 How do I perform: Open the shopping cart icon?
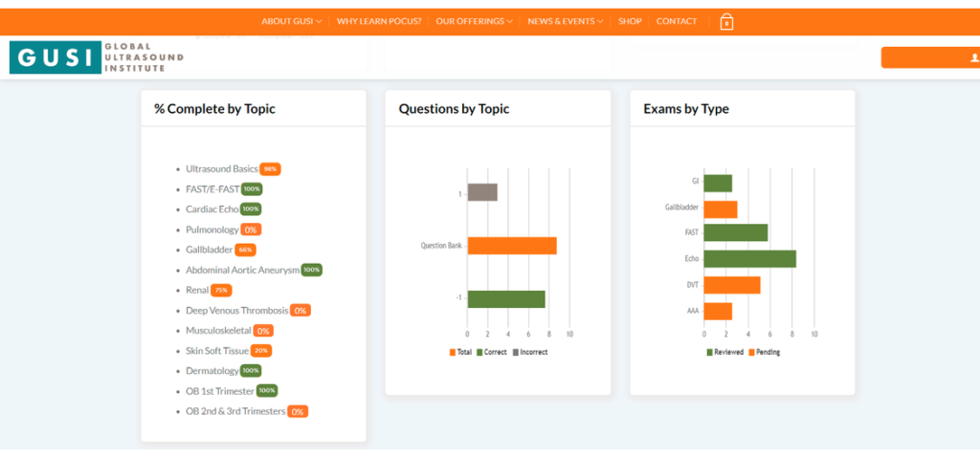pyautogui.click(x=725, y=22)
